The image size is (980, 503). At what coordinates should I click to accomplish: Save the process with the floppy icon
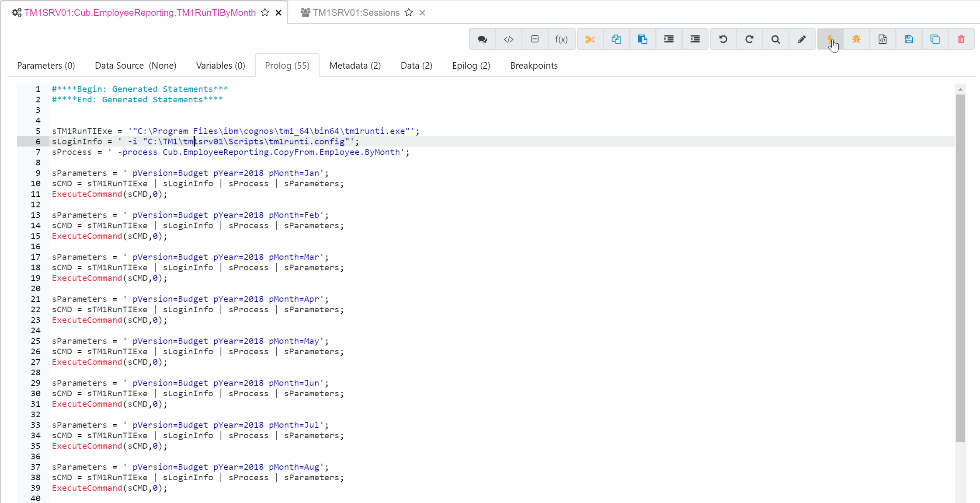[x=909, y=39]
